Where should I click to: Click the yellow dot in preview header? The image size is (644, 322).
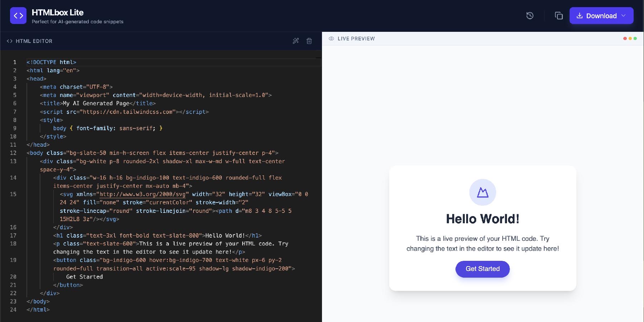coord(630,39)
